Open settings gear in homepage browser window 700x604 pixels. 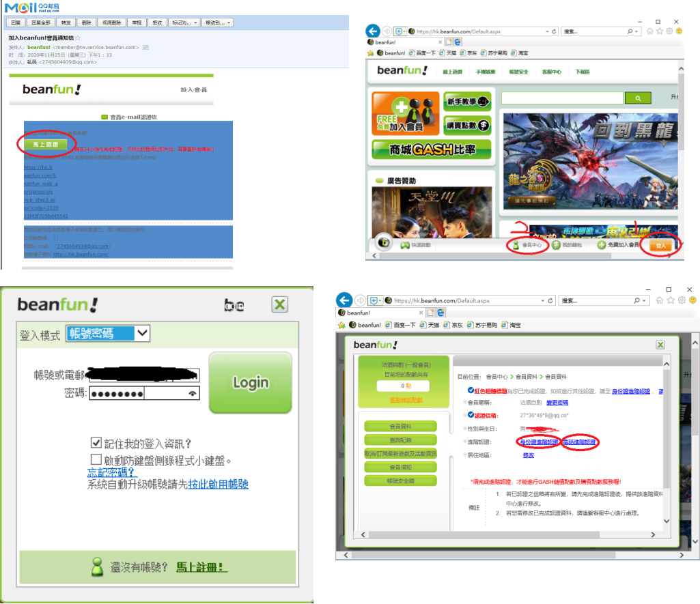(x=669, y=31)
